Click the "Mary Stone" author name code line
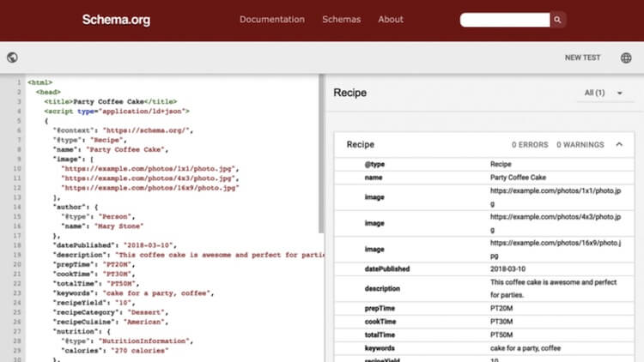Viewport: 644px width, 362px height. point(102,226)
